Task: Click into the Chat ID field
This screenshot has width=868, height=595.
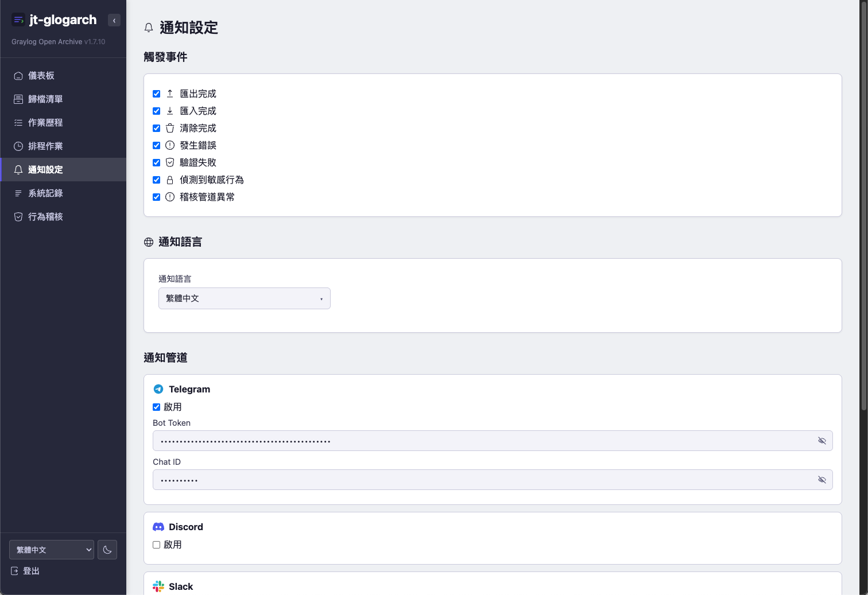Action: pos(493,480)
